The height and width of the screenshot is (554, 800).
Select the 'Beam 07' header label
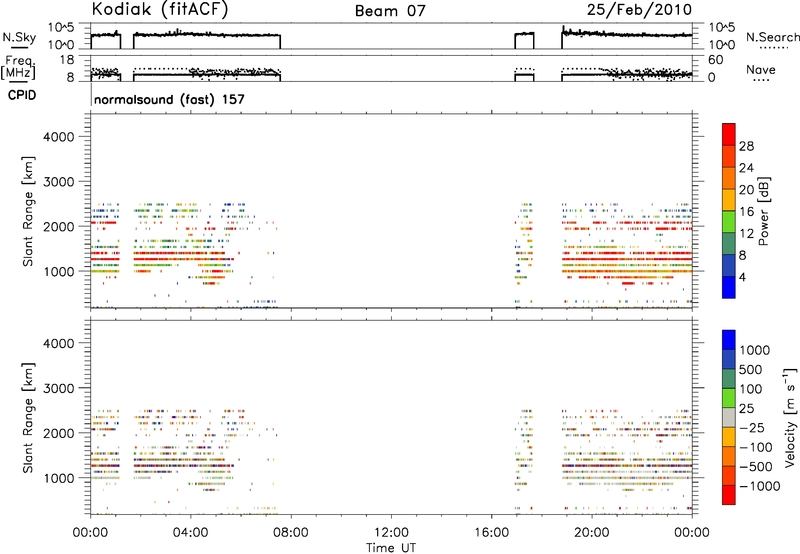tap(390, 11)
